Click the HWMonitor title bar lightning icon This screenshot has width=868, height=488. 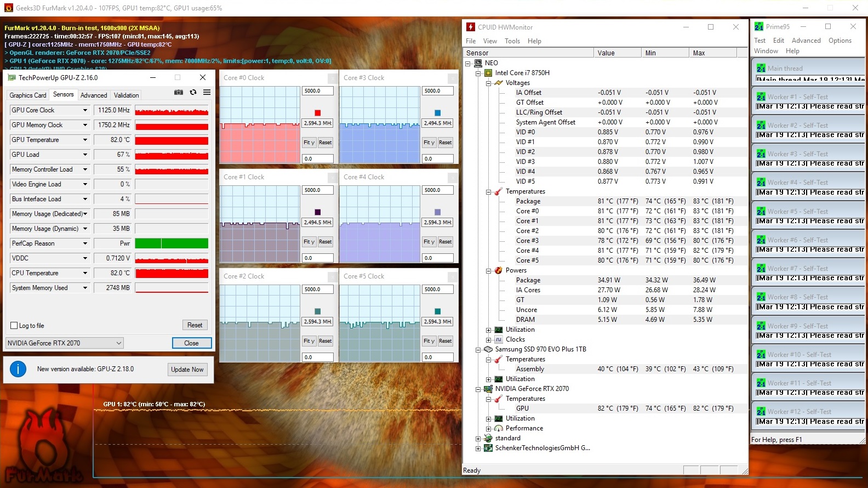coord(471,27)
